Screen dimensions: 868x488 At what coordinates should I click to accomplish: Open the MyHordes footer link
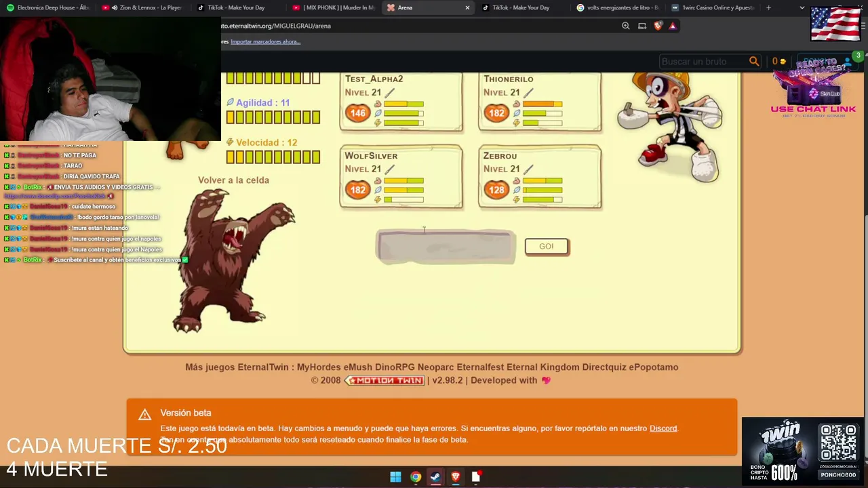319,367
